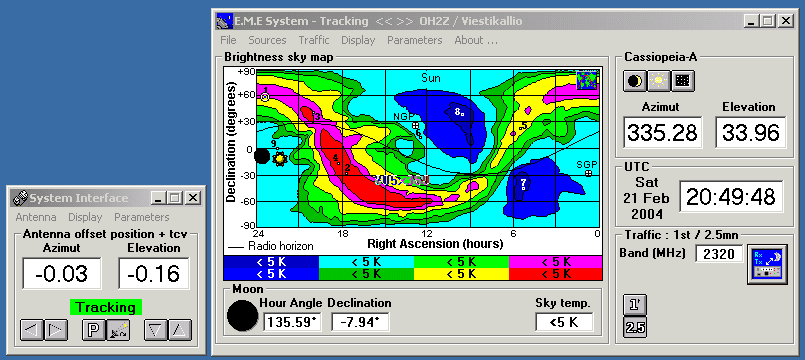Select the 2.5 traffic period button

[x=635, y=328]
